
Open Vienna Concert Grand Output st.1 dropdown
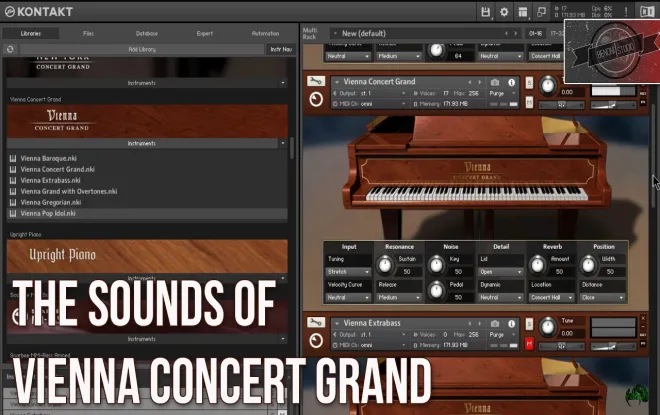pos(370,93)
